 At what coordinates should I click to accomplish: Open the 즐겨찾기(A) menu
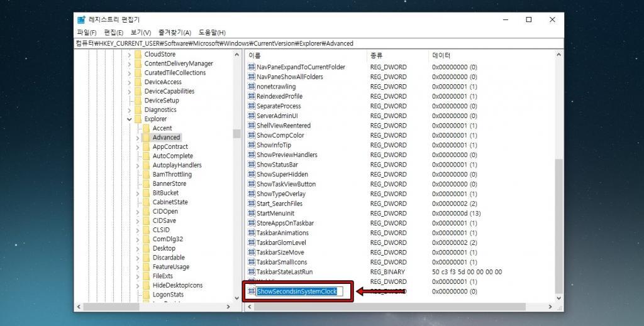tap(175, 33)
